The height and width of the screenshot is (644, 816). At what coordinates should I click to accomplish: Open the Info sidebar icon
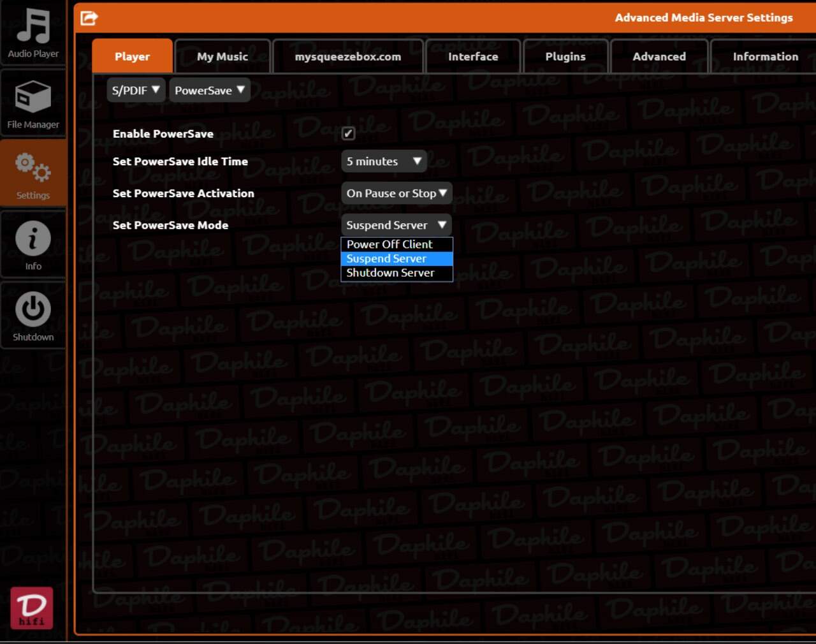[x=33, y=245]
